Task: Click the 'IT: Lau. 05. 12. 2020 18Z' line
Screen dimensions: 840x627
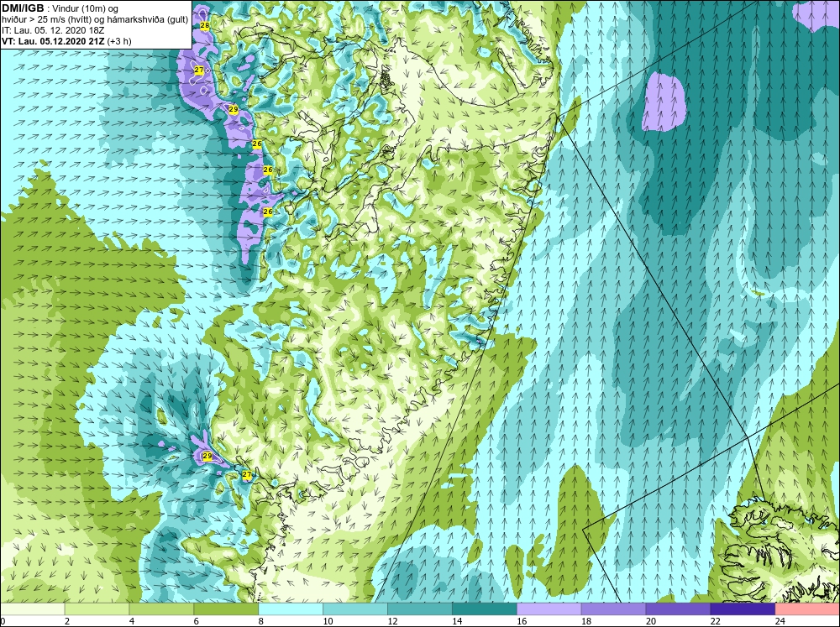Action: (51, 30)
